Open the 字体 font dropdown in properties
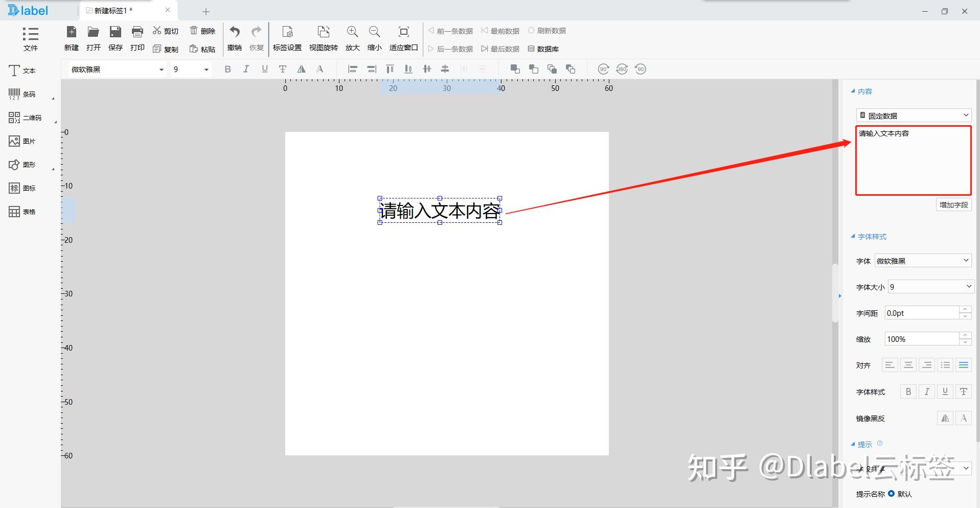This screenshot has height=508, width=980. coord(923,261)
